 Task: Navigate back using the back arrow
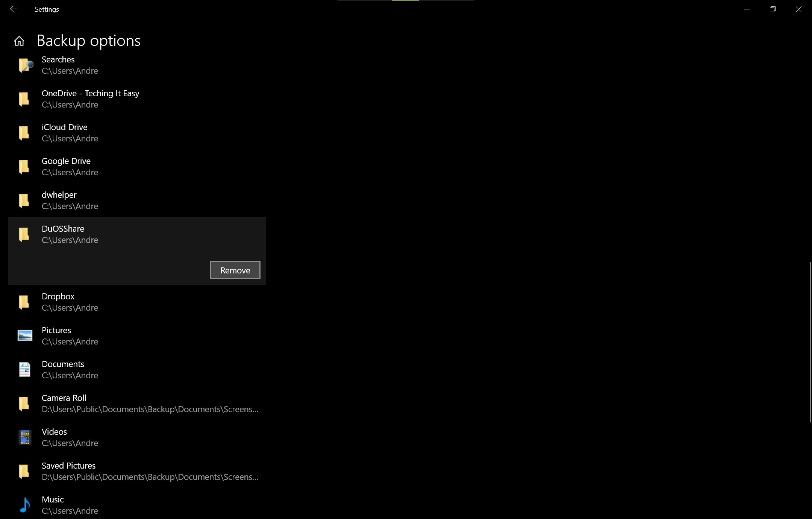(13, 9)
